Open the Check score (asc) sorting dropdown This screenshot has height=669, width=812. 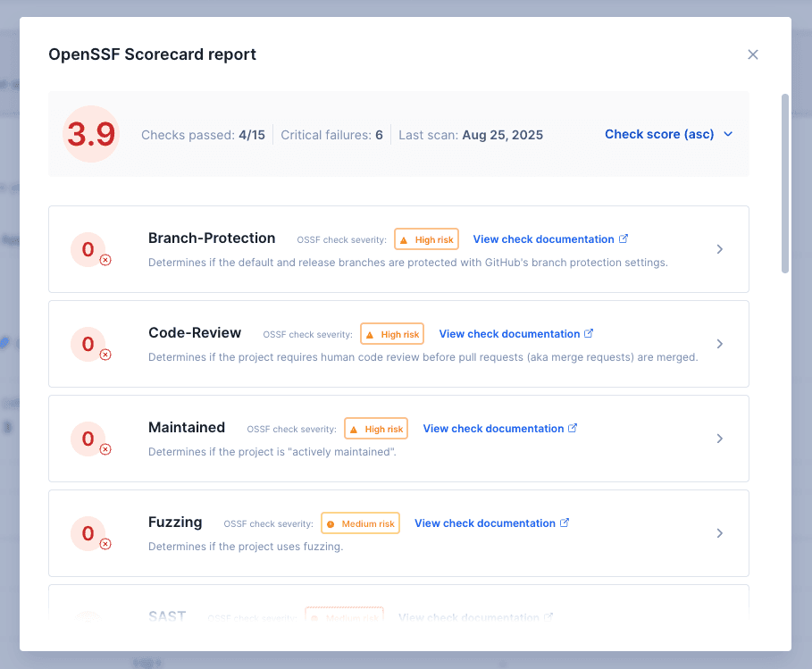tap(668, 133)
